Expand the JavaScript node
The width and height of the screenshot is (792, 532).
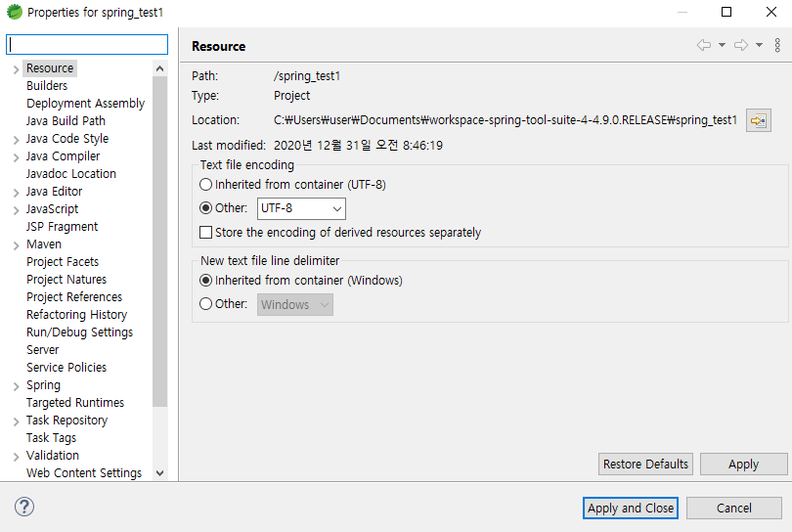point(17,210)
